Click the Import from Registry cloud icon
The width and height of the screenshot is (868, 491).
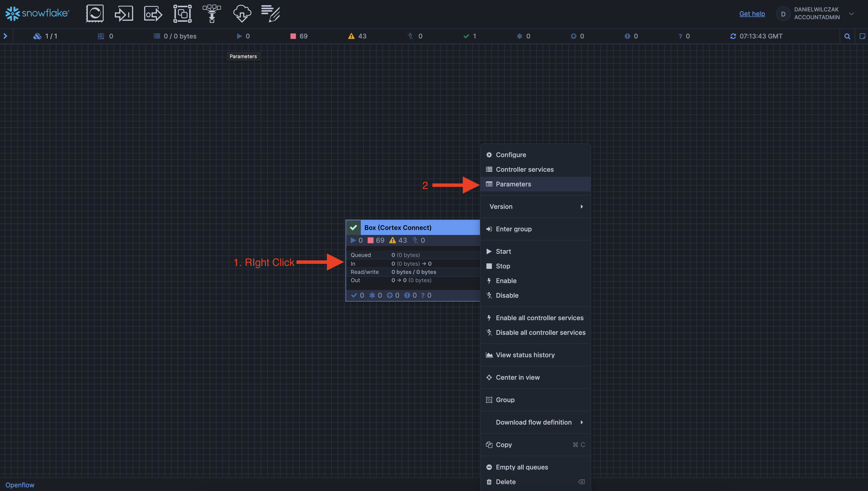click(x=242, y=14)
